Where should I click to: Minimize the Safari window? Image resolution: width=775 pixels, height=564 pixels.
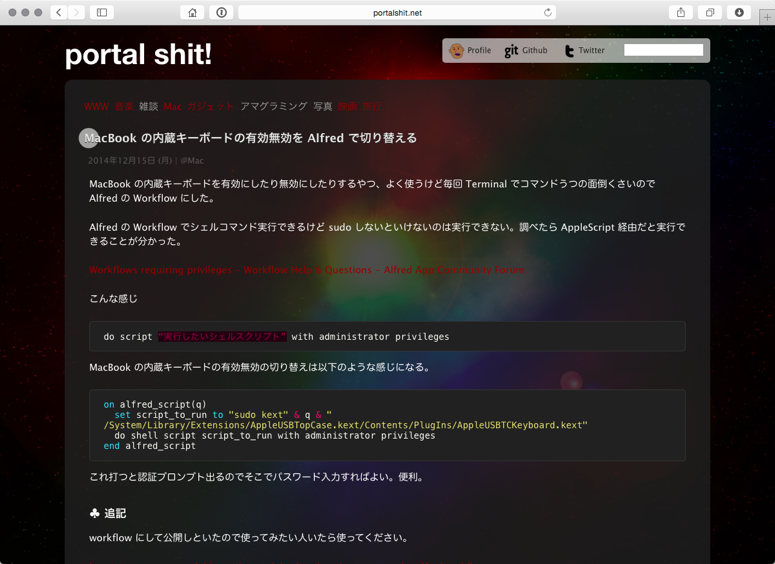[25, 12]
